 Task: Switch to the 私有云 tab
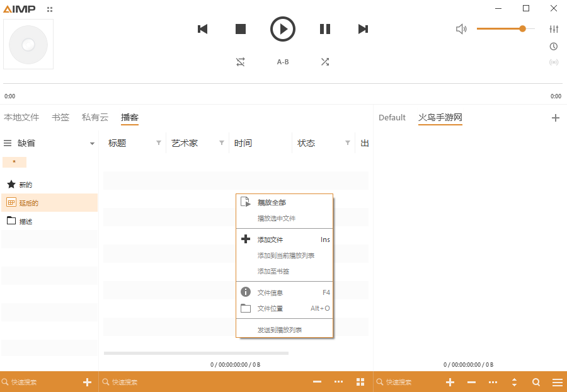95,117
